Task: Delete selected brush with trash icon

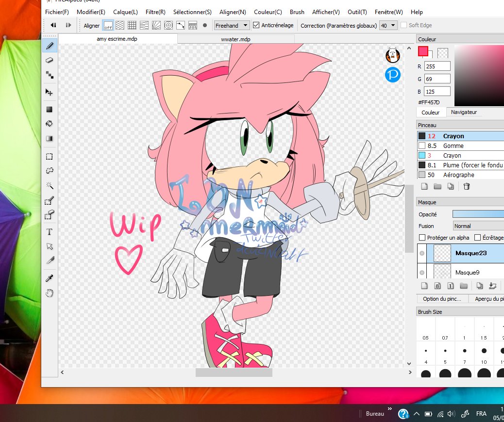Action: point(467,186)
